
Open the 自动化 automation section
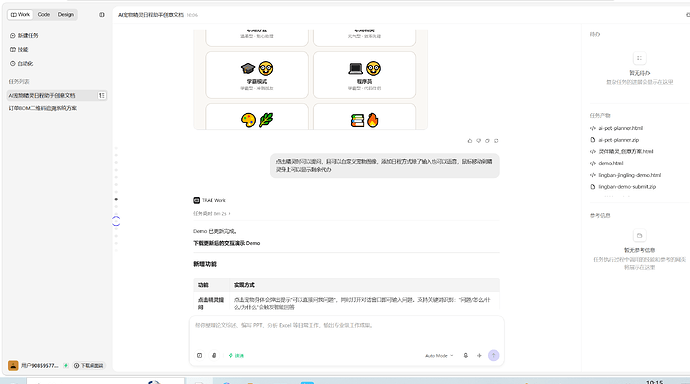coord(22,64)
